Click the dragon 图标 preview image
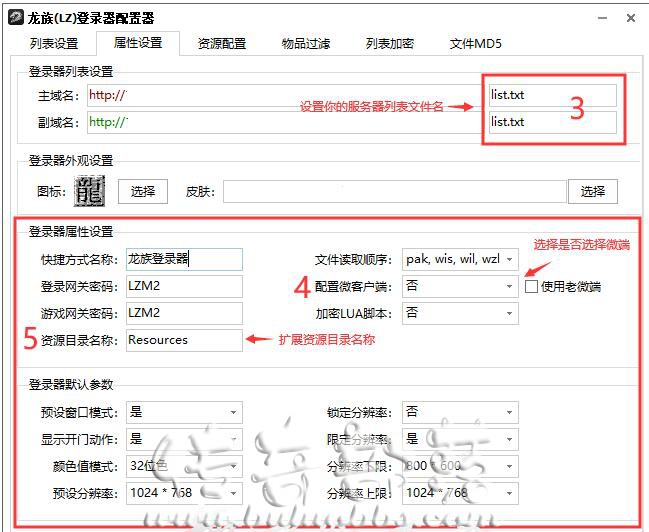649x532 pixels. tap(89, 191)
